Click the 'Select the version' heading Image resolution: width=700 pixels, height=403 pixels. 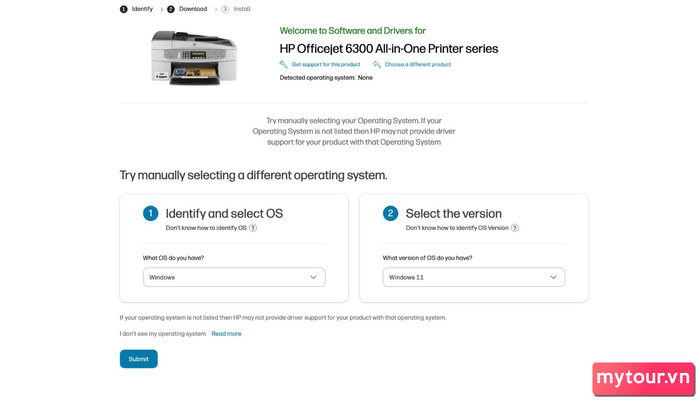click(x=454, y=213)
